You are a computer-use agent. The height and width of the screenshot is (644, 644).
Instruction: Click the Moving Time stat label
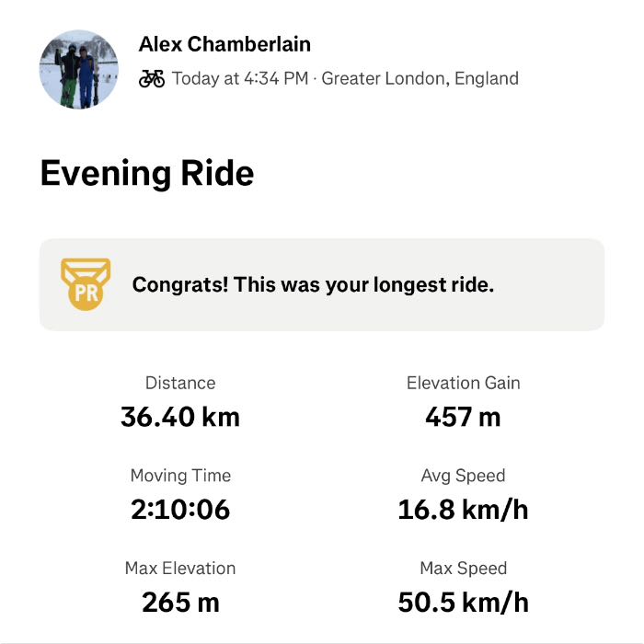pyautogui.click(x=180, y=476)
